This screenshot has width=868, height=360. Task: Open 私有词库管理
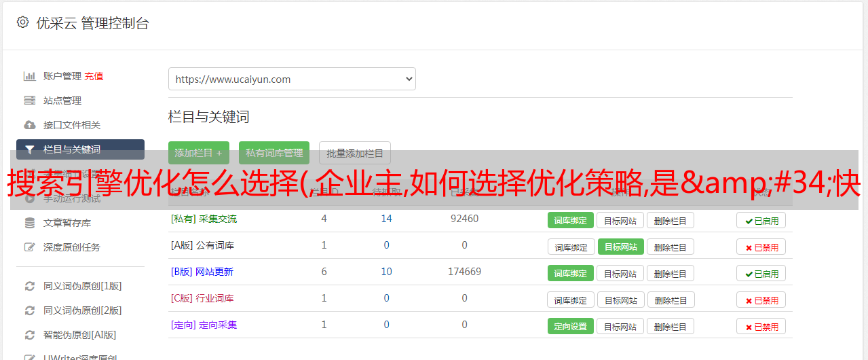[x=274, y=153]
